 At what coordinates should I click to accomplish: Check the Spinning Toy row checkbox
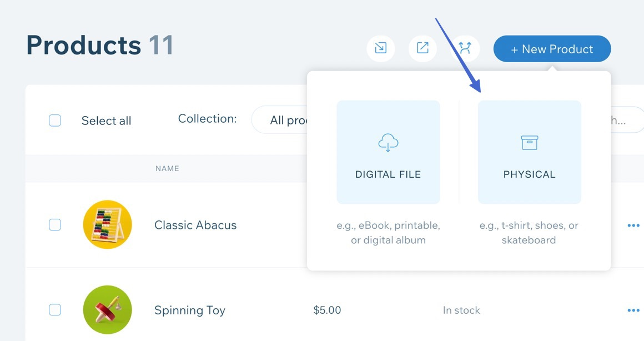[x=55, y=310]
